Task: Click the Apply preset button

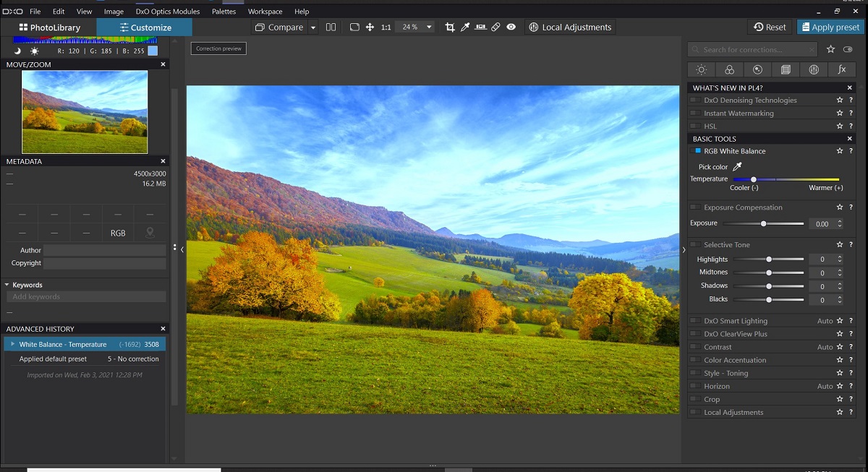Action: pos(830,26)
